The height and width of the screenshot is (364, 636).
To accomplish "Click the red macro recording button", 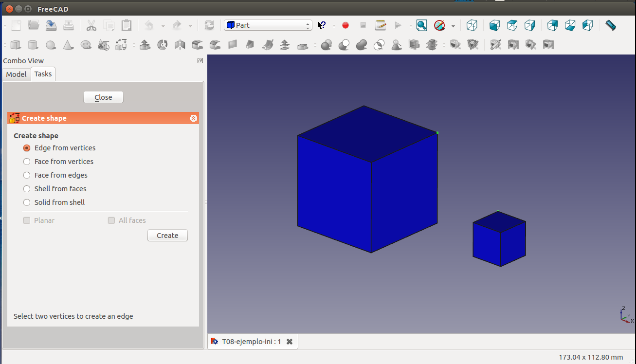I will [345, 25].
